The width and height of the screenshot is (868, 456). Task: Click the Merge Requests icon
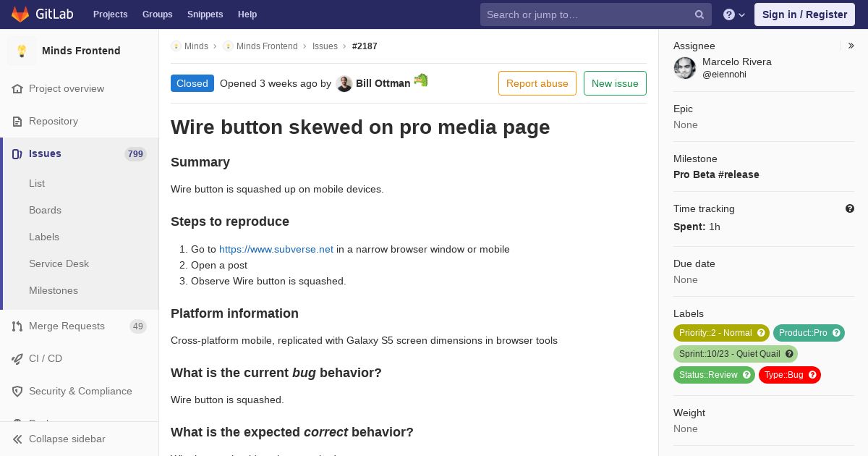coord(17,326)
